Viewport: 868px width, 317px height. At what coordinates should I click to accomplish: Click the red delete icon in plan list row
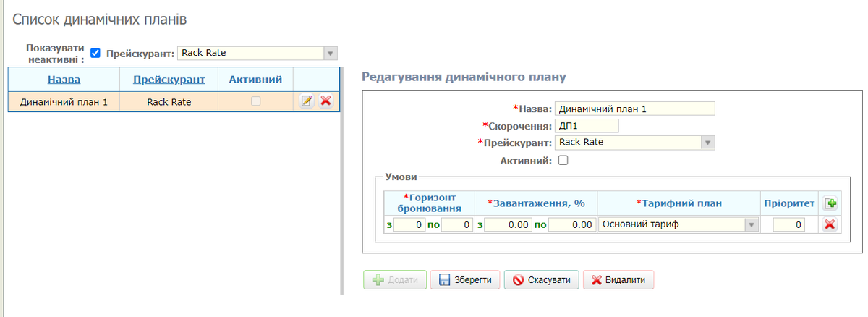coord(325,101)
